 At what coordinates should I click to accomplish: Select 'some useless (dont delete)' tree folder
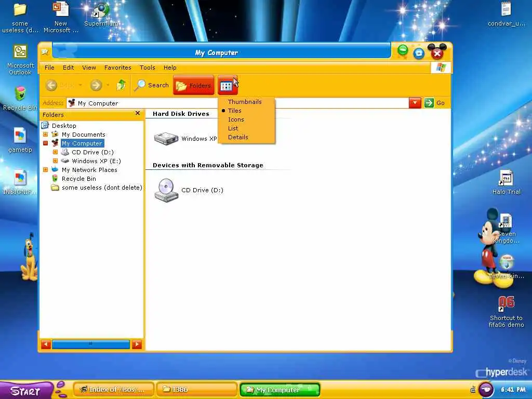tap(102, 187)
